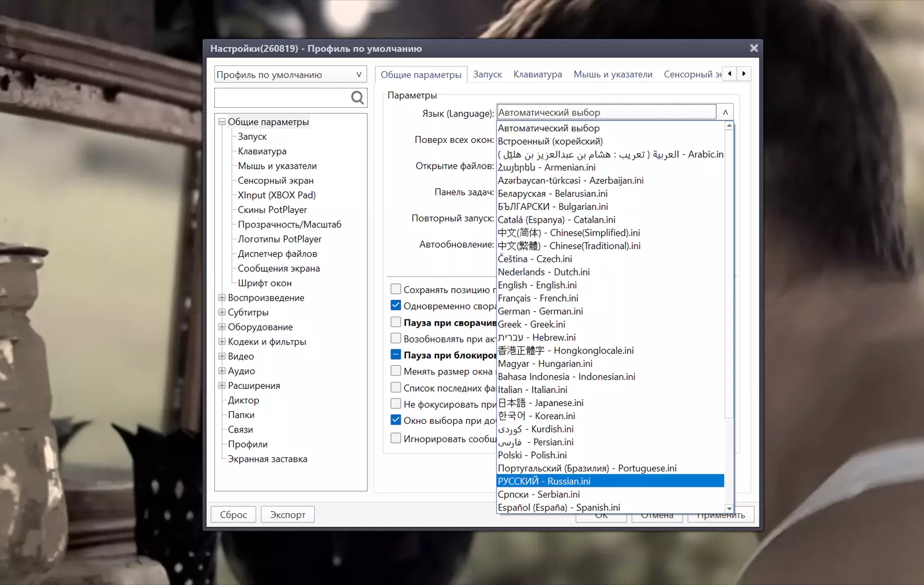The width and height of the screenshot is (924, 585).
Task: Expand the 'Субтитры' tree node
Action: point(222,312)
